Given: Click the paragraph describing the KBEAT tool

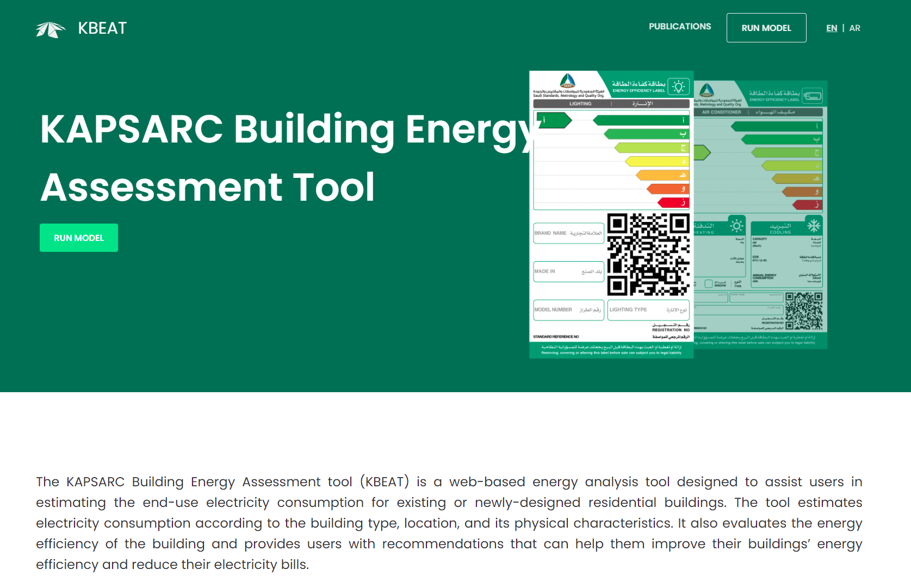Looking at the screenshot, I should click(449, 523).
